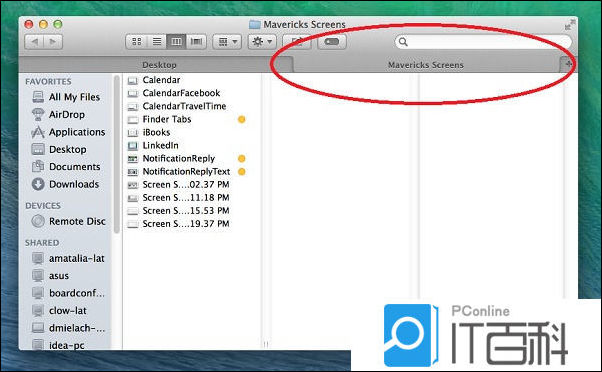Click the Shared sidebar heading
602x372 pixels.
tap(42, 243)
